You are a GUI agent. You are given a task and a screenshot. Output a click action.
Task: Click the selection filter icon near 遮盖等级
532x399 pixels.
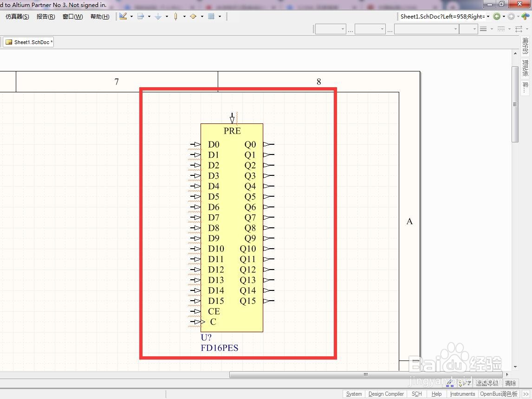465,383
